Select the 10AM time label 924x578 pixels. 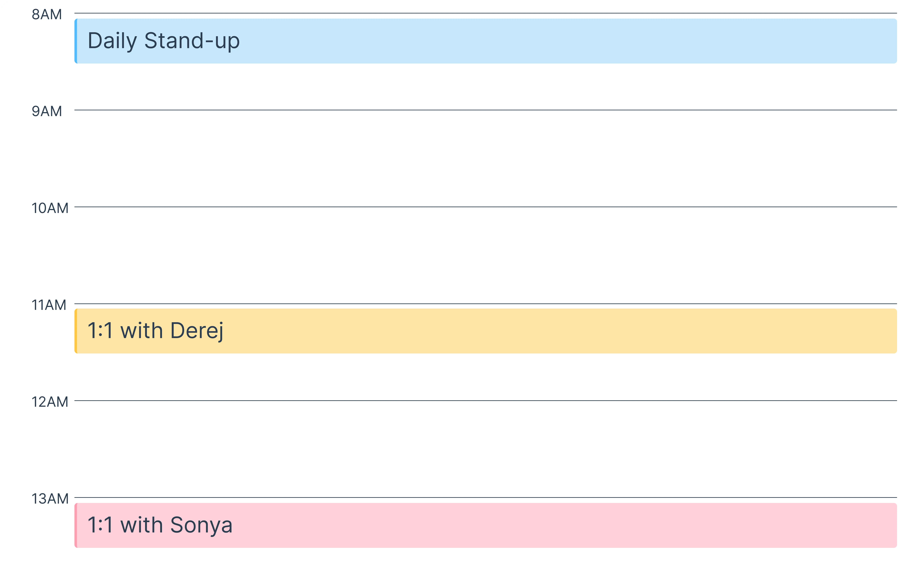point(50,208)
